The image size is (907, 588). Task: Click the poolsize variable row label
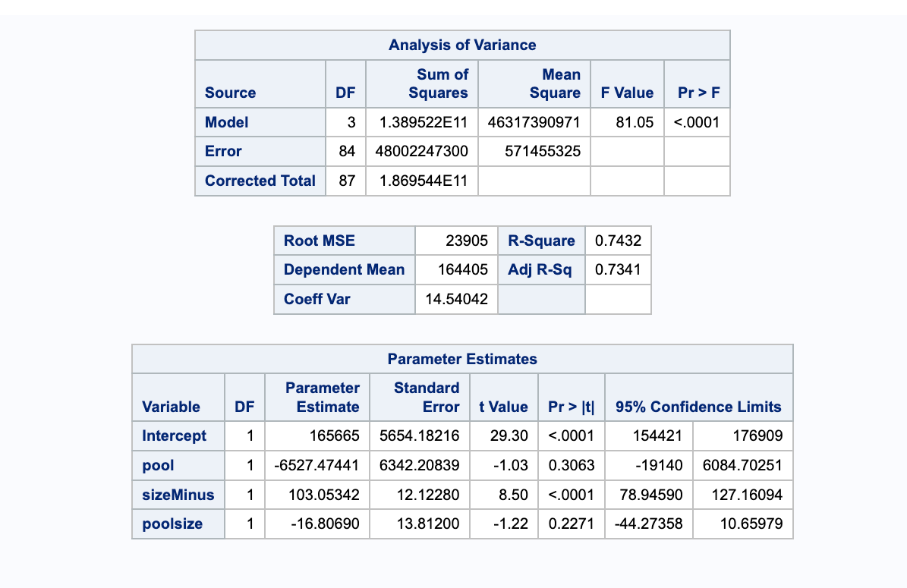click(x=172, y=524)
